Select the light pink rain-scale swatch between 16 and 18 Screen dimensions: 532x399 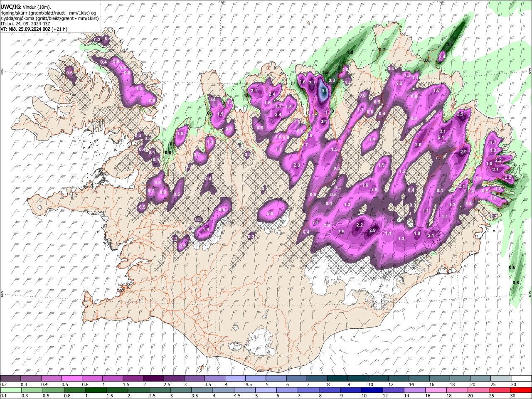pos(436,390)
